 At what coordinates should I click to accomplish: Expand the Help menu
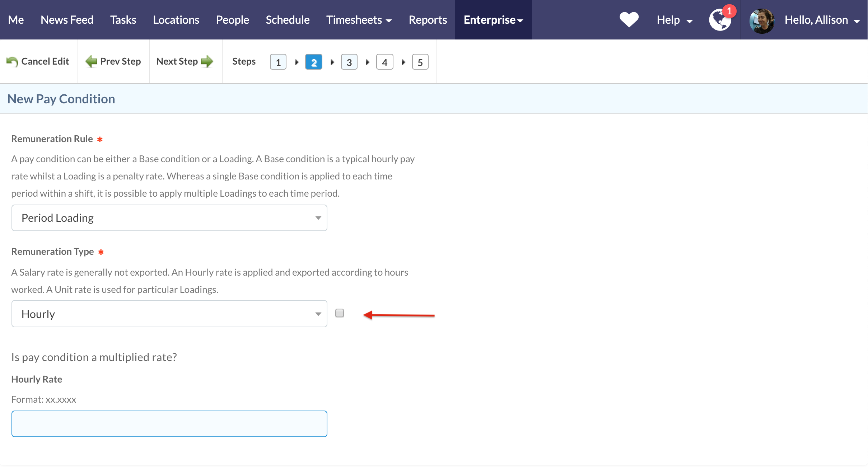674,20
